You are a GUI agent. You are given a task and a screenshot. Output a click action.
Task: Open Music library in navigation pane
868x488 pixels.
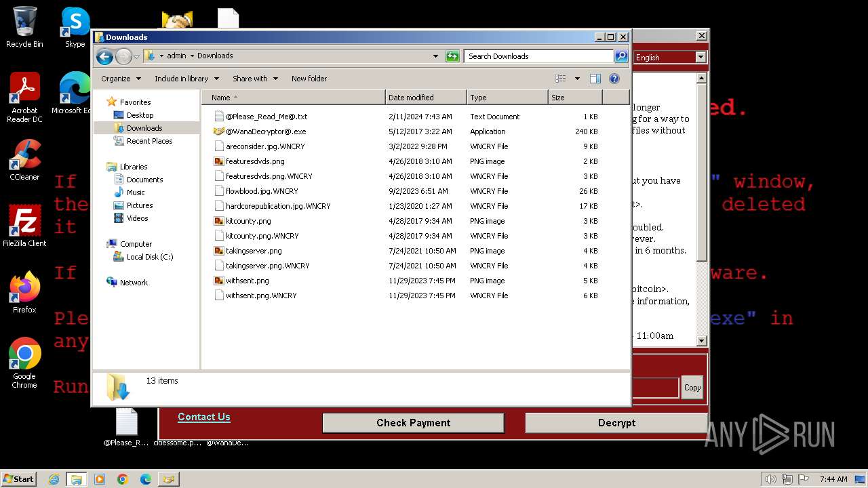click(136, 192)
